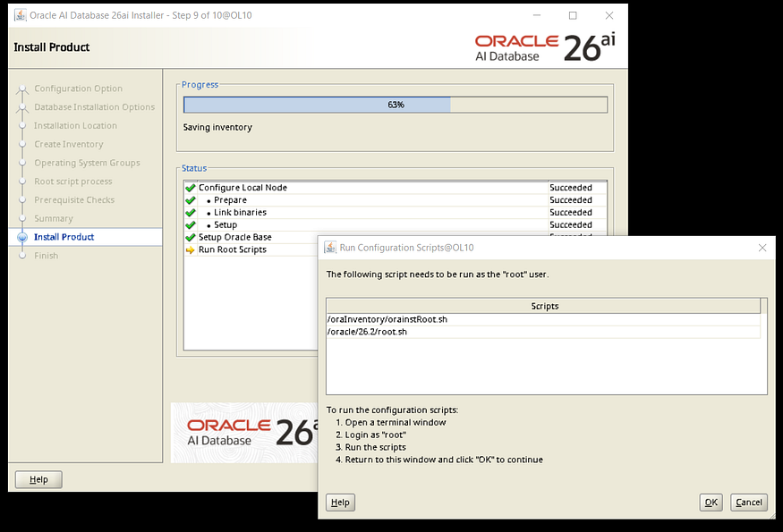Select the /oracle/26.2/root.sh script row

543,332
